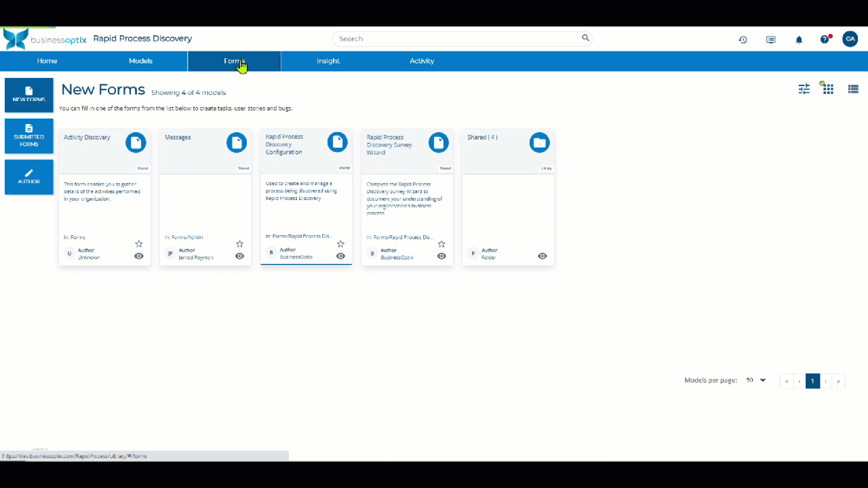Open the New Forms sidebar button
The width and height of the screenshot is (868, 488).
pyautogui.click(x=29, y=95)
